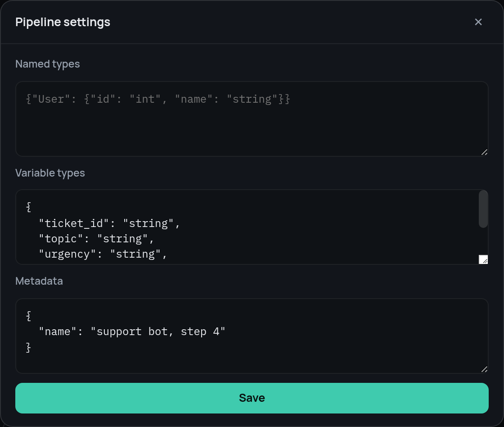Click the Pipeline settings title
The width and height of the screenshot is (504, 427).
63,22
